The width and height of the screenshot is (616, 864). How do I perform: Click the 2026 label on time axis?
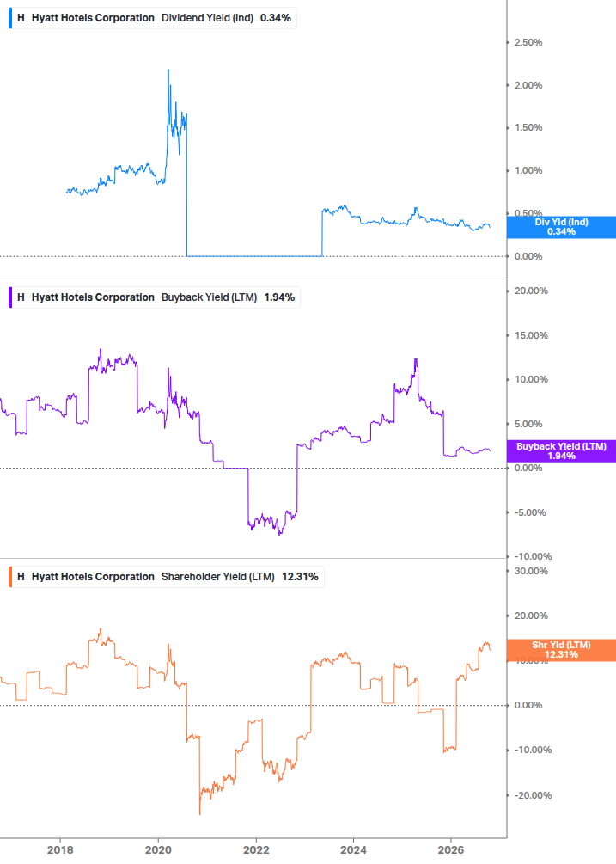451,849
